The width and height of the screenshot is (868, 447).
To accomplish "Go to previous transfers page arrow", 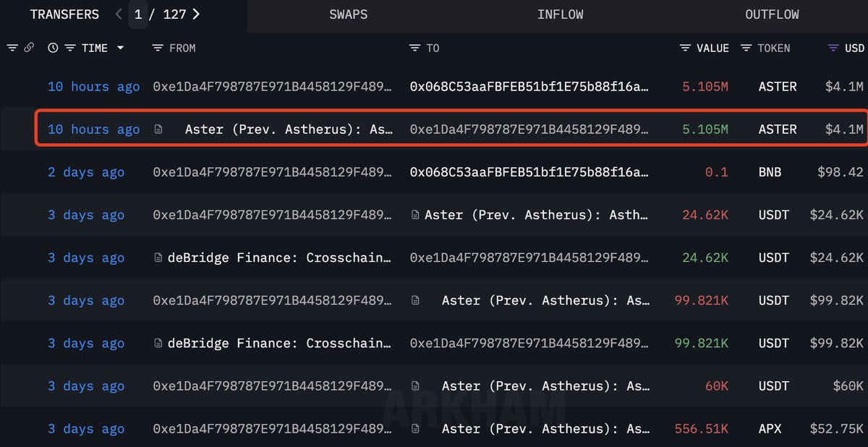I will 119,14.
